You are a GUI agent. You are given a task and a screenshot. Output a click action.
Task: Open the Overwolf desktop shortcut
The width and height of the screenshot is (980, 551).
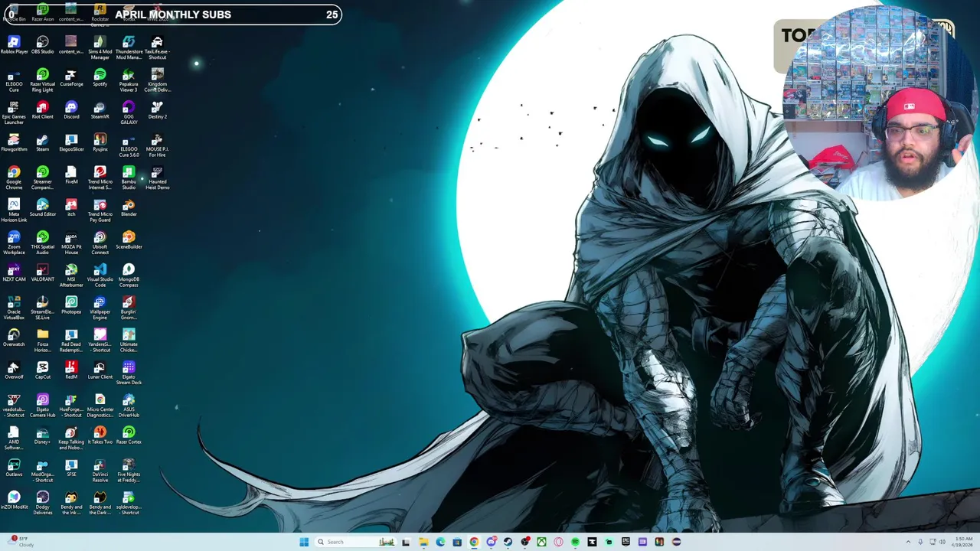coord(14,370)
